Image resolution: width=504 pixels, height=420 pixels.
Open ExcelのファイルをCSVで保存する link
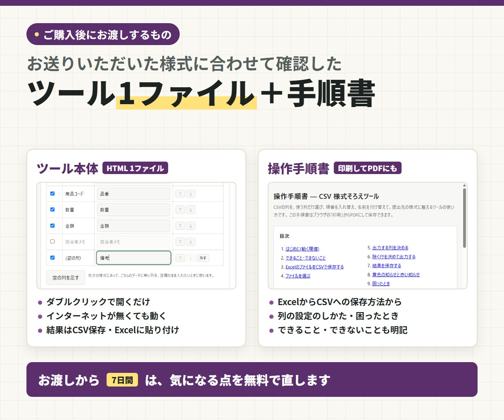(314, 267)
